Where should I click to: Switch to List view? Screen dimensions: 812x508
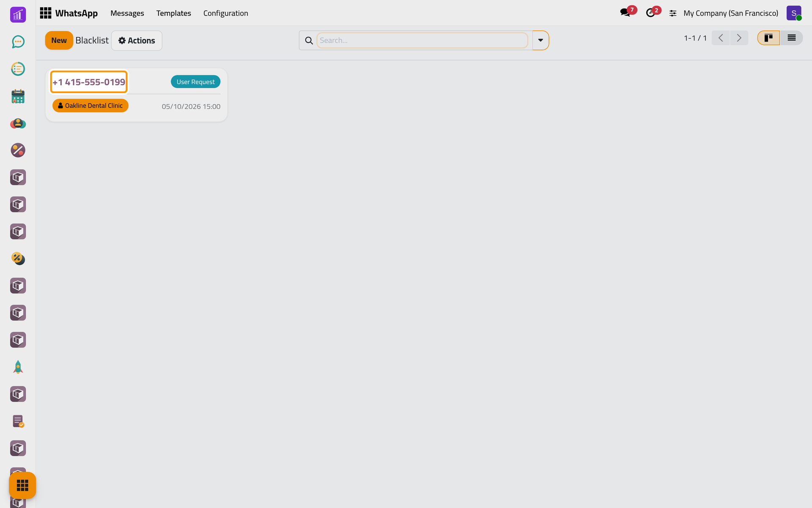(791, 38)
